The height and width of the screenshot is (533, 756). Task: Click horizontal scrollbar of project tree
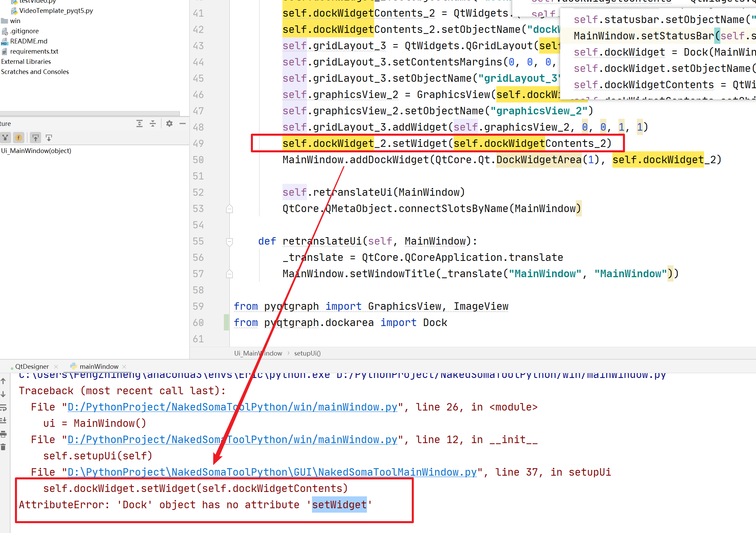(90, 113)
